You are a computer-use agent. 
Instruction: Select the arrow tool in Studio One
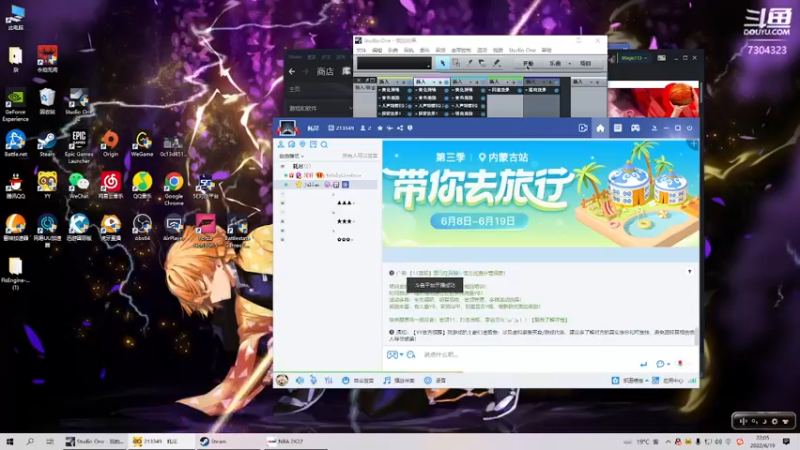[x=442, y=63]
